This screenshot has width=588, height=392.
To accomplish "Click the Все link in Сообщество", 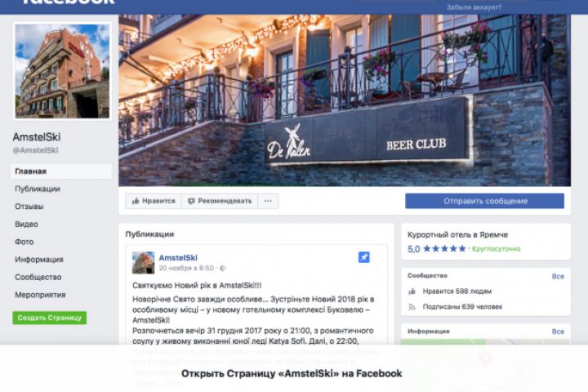I will tap(558, 277).
